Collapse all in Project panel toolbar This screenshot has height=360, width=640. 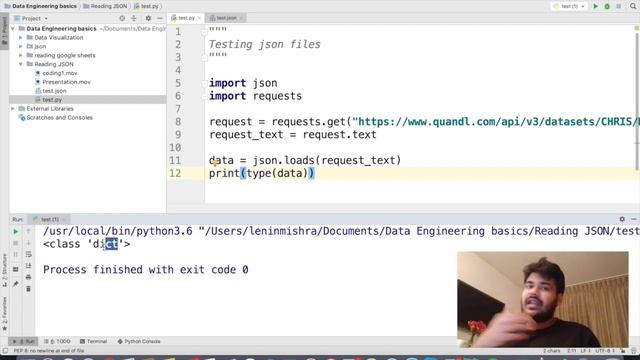(134, 18)
